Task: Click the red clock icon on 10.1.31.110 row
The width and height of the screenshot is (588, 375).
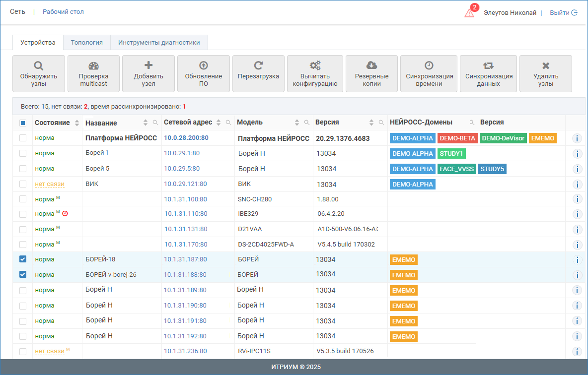Action: 65,213
